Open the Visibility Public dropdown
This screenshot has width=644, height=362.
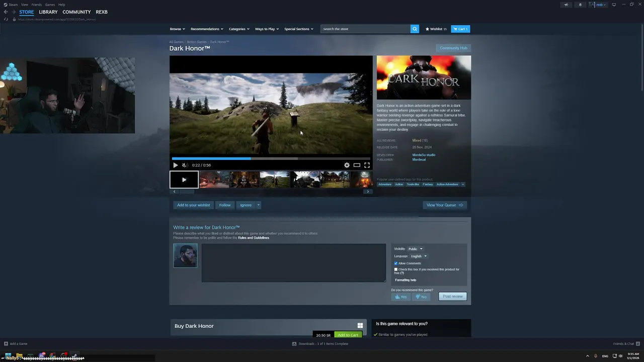(415, 249)
